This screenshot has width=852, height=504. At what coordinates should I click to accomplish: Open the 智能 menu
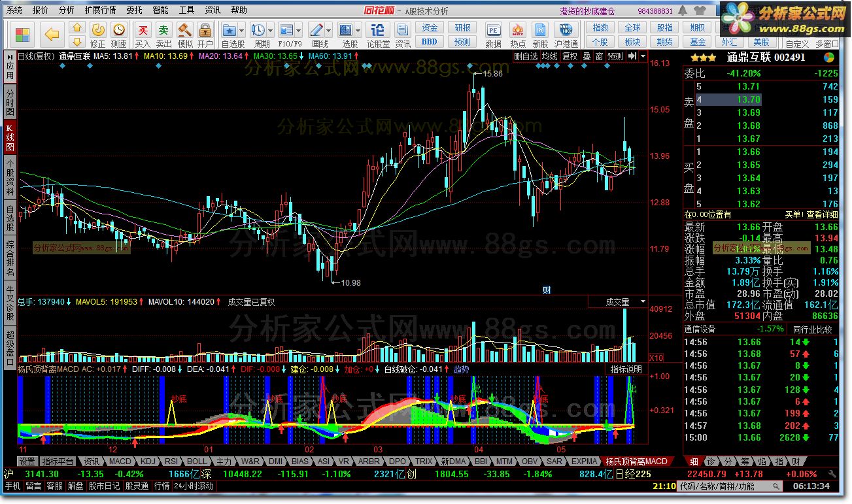click(160, 10)
